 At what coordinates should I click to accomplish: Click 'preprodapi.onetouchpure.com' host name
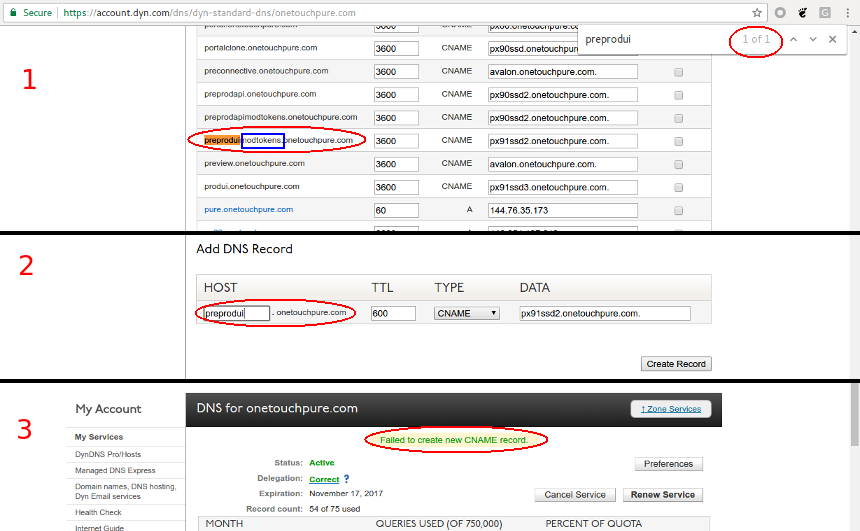tap(260, 94)
